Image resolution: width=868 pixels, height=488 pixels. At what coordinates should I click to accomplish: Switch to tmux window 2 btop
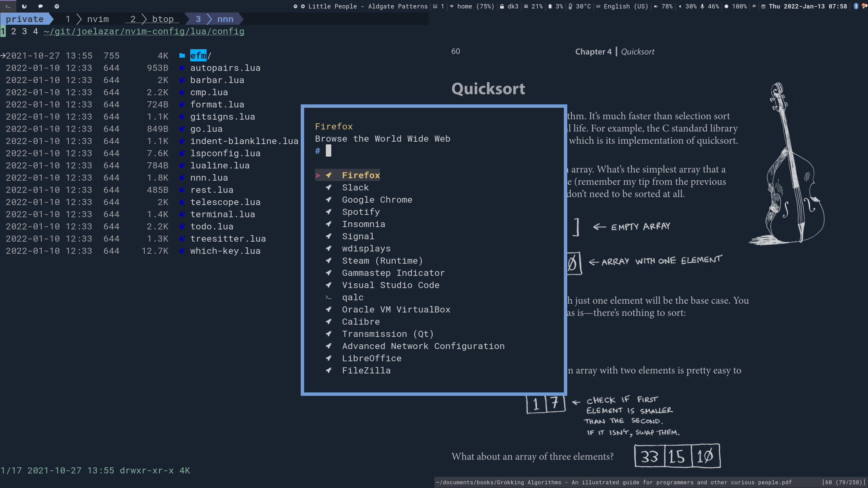tap(153, 19)
